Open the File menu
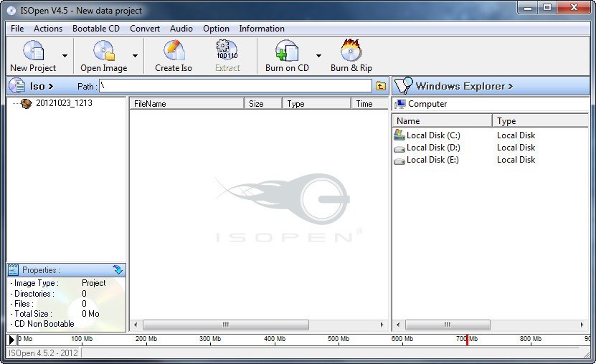Image resolution: width=596 pixels, height=364 pixels. point(17,29)
